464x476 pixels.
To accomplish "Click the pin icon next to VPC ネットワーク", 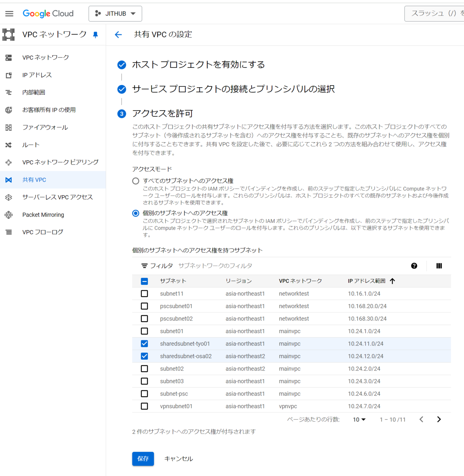I will click(95, 35).
